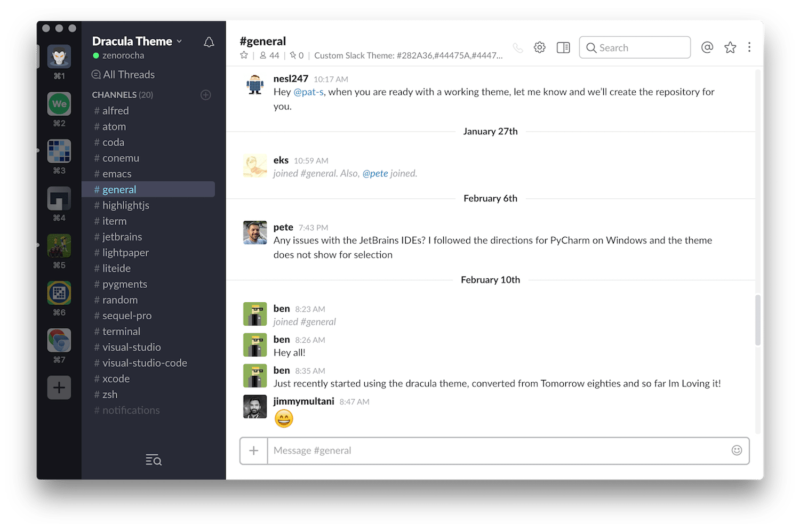Open notification preferences via the bell icon

click(209, 42)
